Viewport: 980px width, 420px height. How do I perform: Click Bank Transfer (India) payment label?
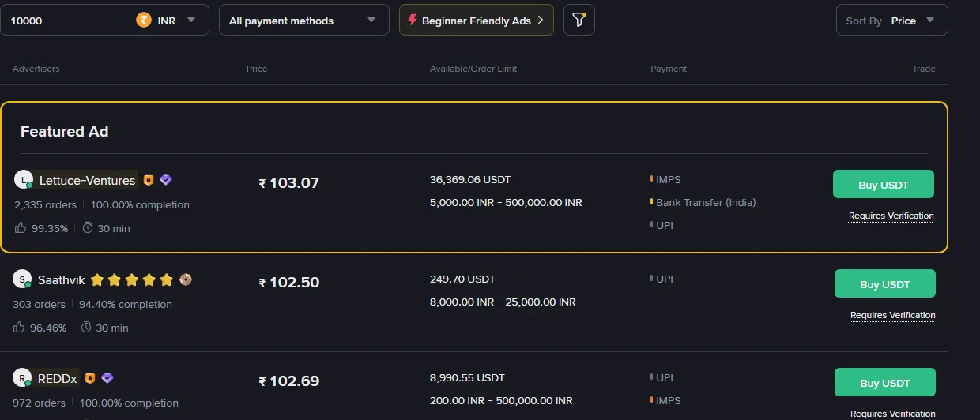pos(706,203)
